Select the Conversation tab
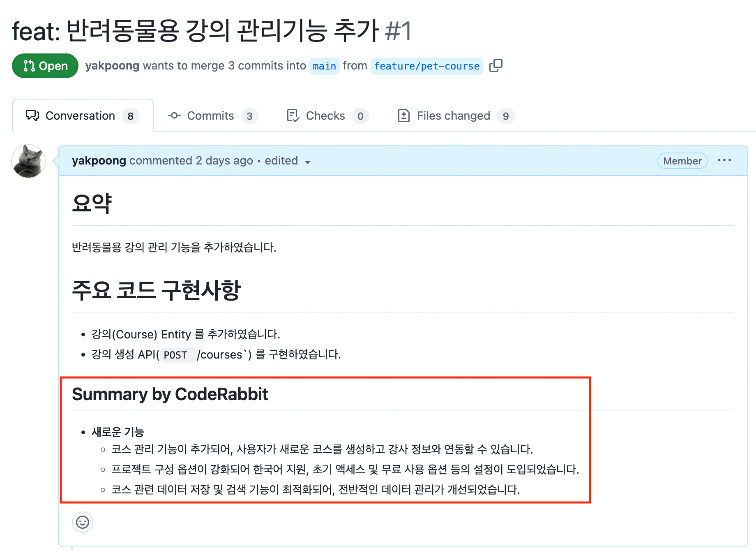756x551 pixels. pos(83,116)
